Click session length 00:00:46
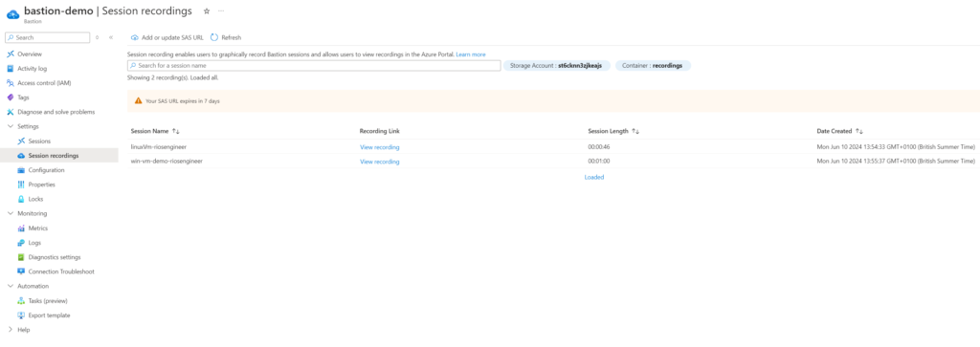 pos(599,147)
